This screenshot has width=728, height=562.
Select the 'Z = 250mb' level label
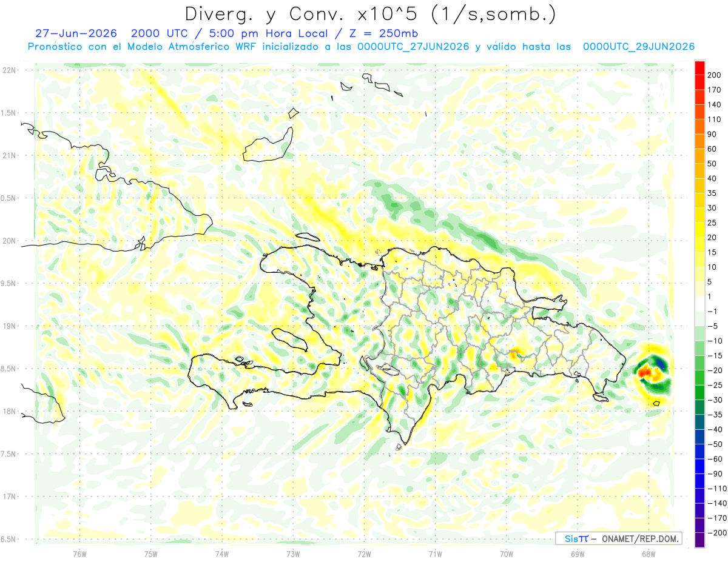pyautogui.click(x=382, y=33)
